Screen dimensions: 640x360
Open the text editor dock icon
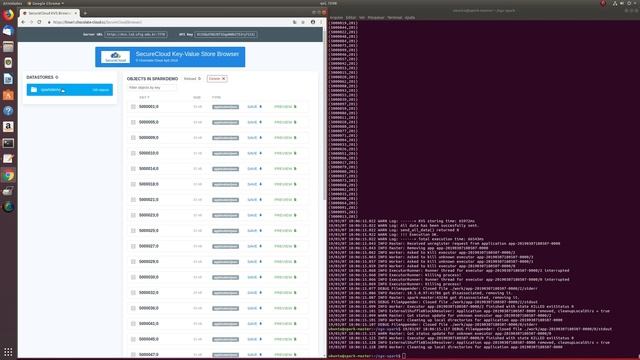click(x=8, y=159)
